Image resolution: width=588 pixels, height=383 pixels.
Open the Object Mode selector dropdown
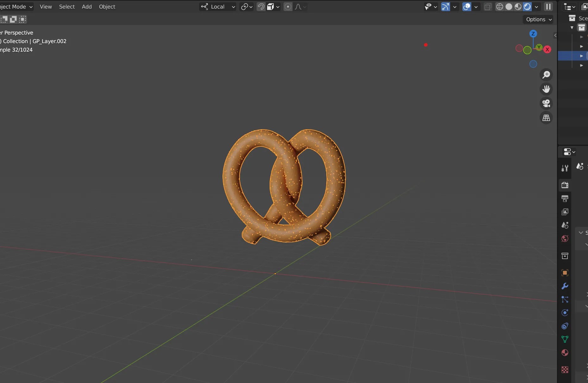[16, 6]
